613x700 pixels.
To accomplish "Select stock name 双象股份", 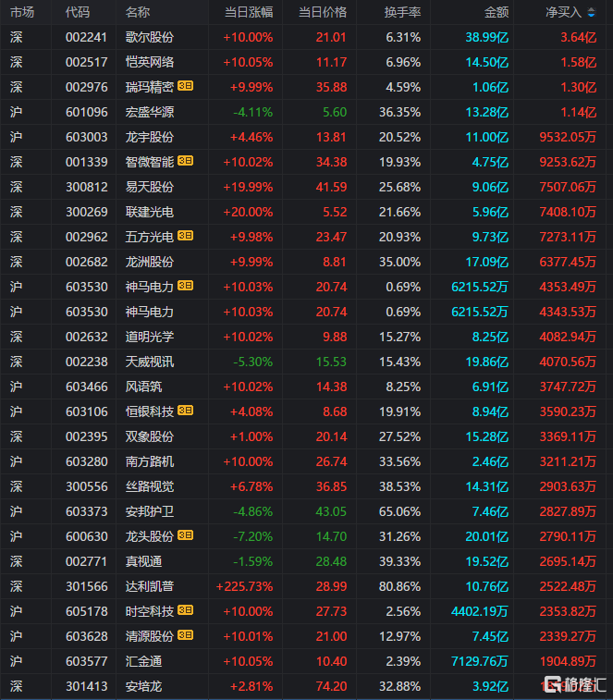I will coord(150,436).
